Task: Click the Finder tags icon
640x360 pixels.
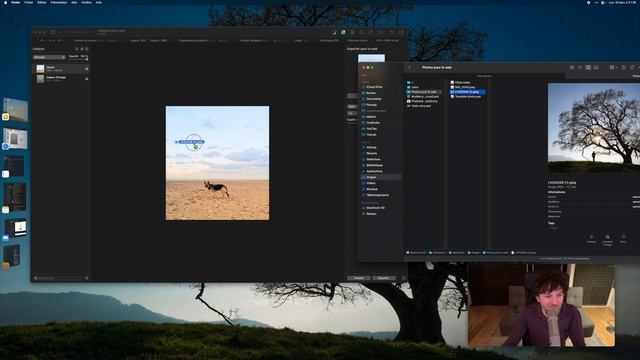Action: [632, 67]
